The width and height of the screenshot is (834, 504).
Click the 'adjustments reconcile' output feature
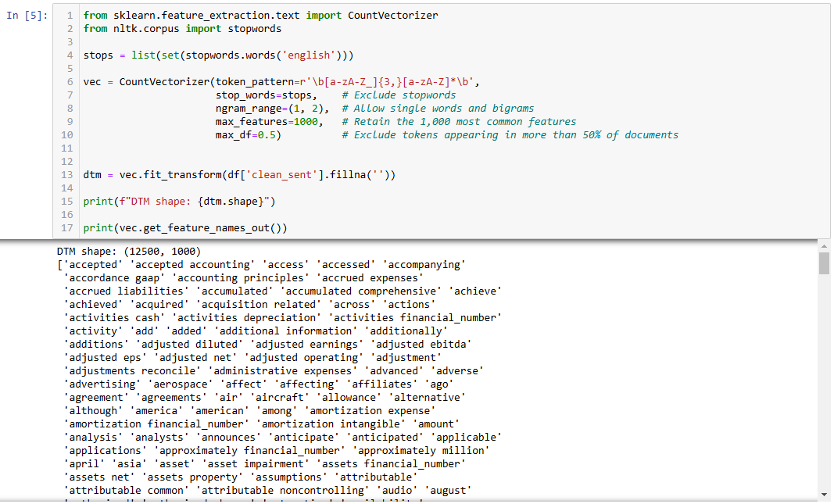[x=132, y=371]
